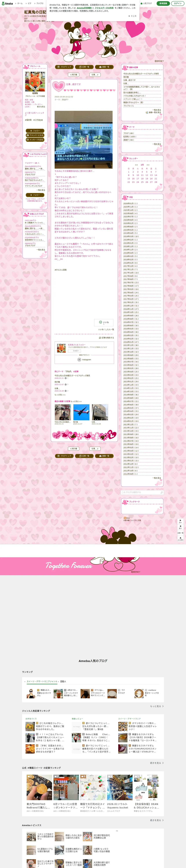The image size is (186, 868).
Task: Open the Instagram account link
Action: coord(84,359)
